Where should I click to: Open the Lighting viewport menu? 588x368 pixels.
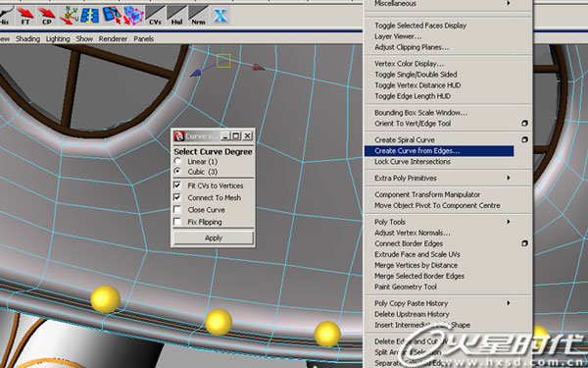coord(58,38)
